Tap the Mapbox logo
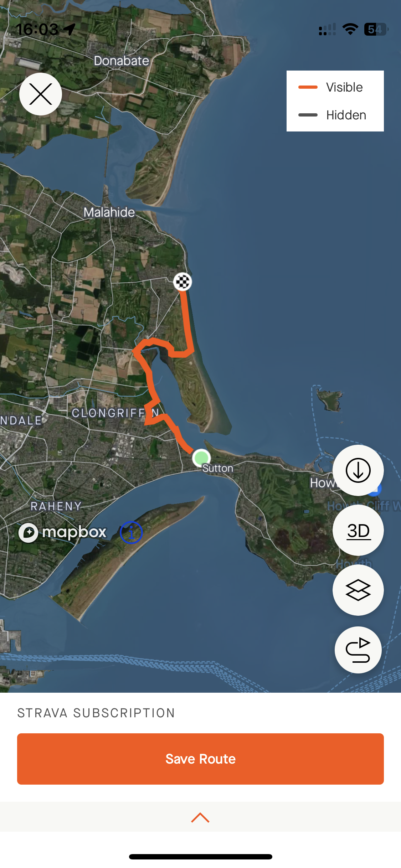The height and width of the screenshot is (868, 401). [63, 532]
